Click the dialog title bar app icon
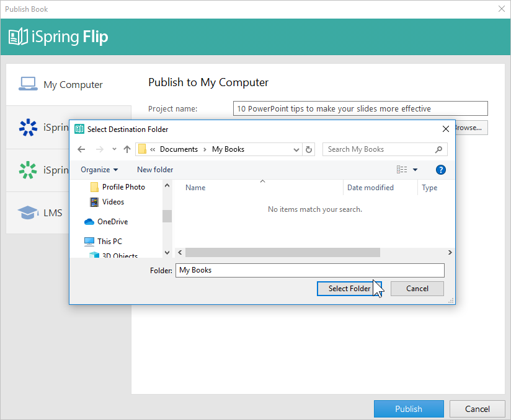Screen dimensions: 511x420 [x=79, y=129]
